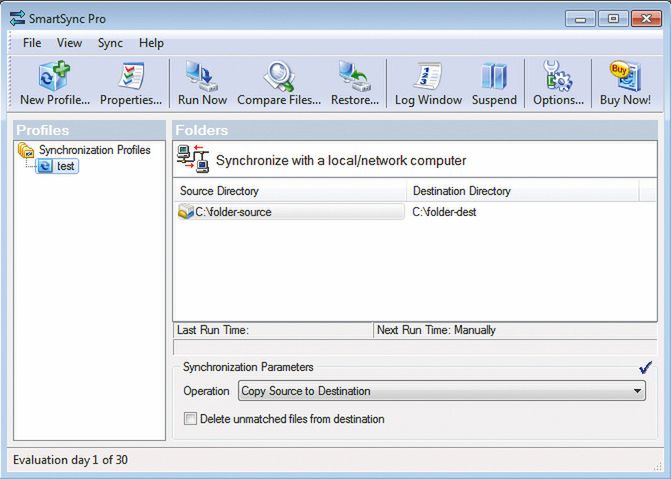Click the Profiles panel header
The width and height of the screenshot is (671, 479).
(x=89, y=130)
